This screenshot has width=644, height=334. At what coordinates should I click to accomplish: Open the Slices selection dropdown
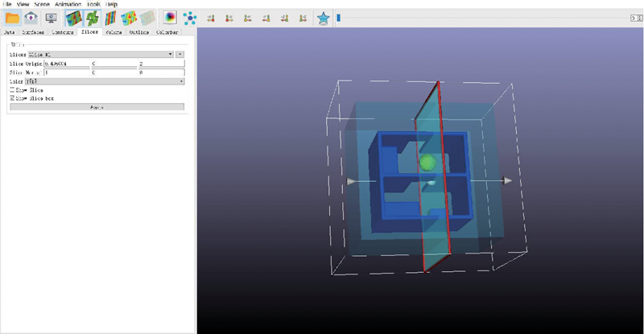tap(101, 54)
